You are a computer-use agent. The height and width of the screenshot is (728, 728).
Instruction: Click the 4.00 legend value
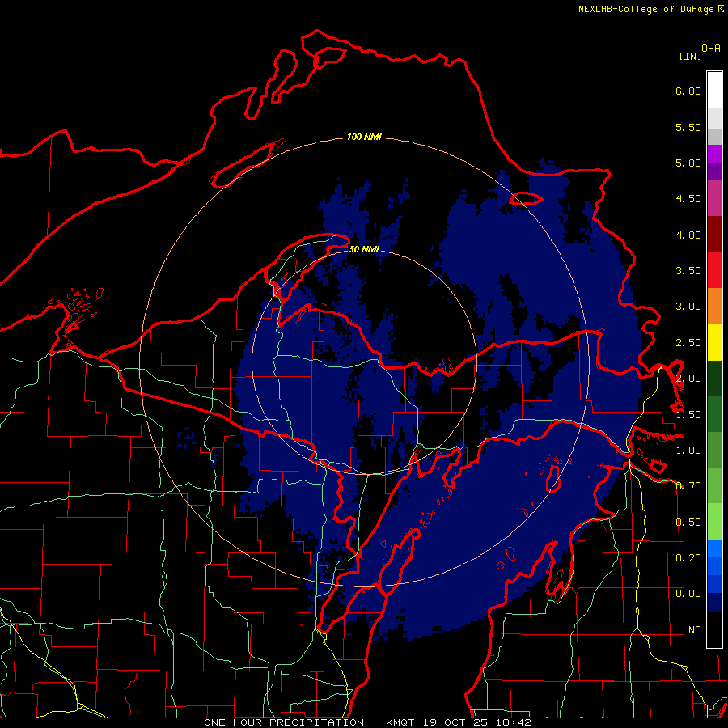click(x=688, y=235)
